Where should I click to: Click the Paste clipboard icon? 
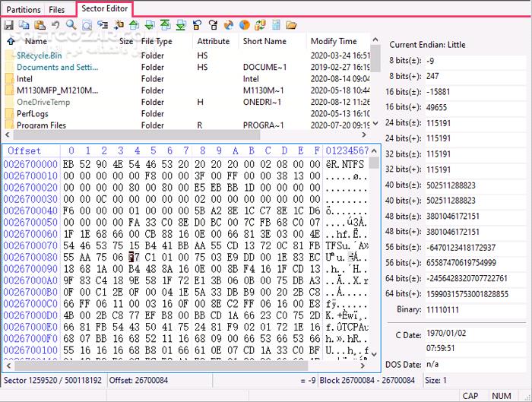40,25
